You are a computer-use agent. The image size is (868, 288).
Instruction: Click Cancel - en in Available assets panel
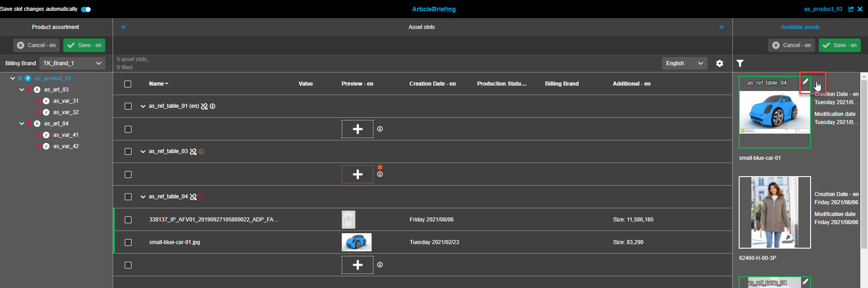point(791,45)
